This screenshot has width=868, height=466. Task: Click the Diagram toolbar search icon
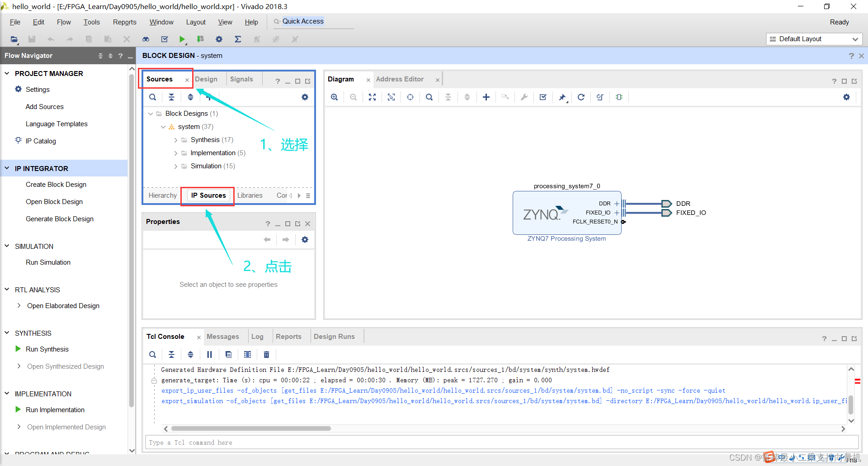[x=429, y=97]
